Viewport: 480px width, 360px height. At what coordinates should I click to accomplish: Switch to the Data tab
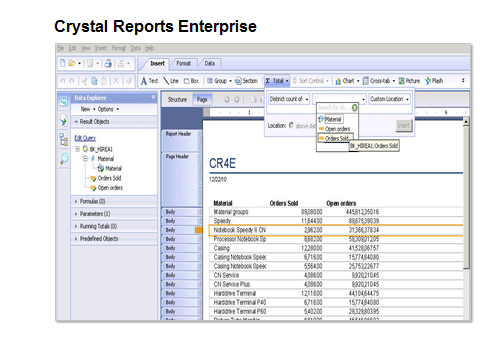click(210, 63)
